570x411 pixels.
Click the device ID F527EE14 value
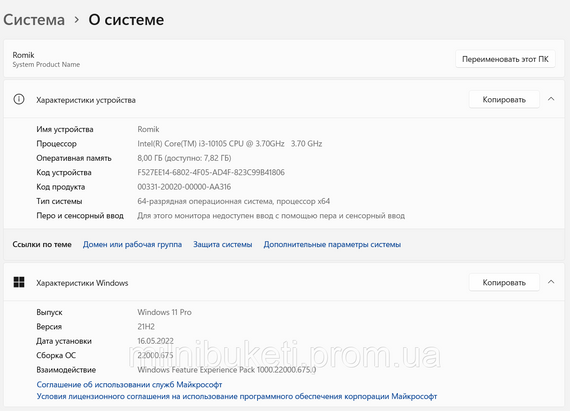point(211,172)
